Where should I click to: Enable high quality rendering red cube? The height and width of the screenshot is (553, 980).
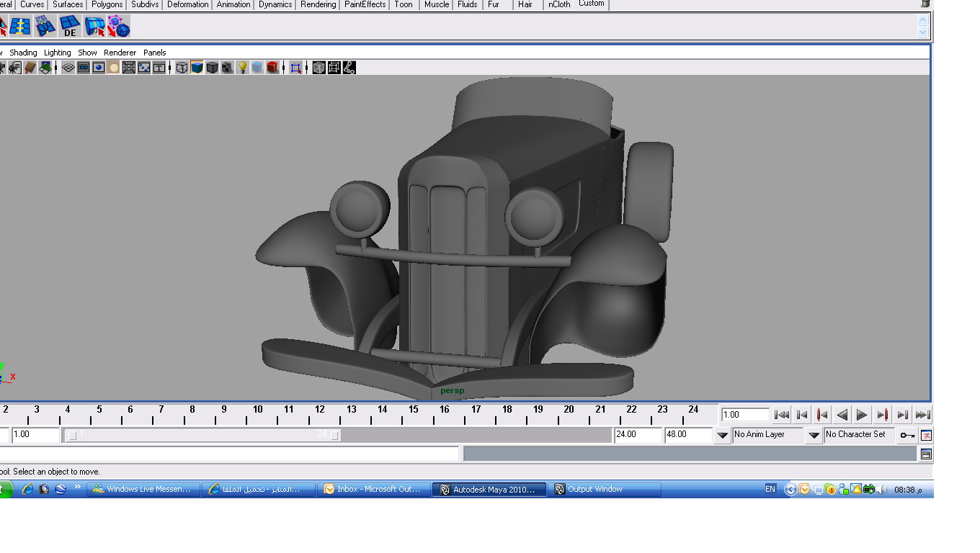272,68
